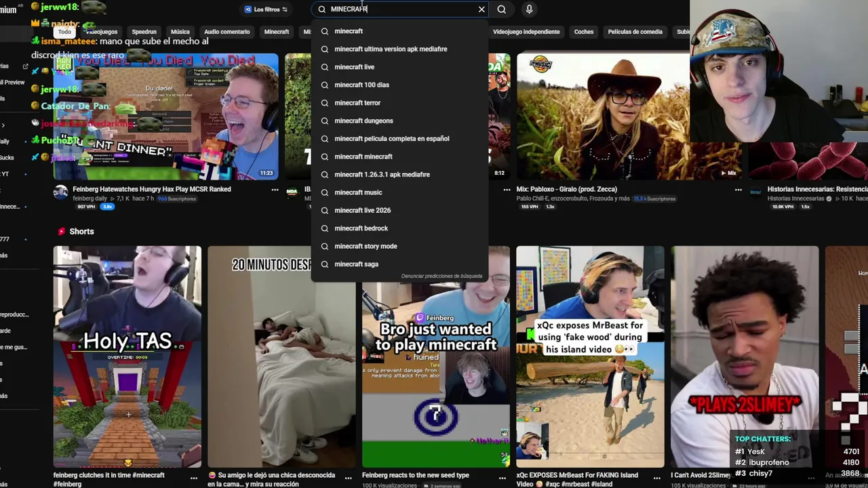Image resolution: width=868 pixels, height=488 pixels.
Task: Click magnifier icon beside 'minecraft minecraft'
Action: (325, 157)
